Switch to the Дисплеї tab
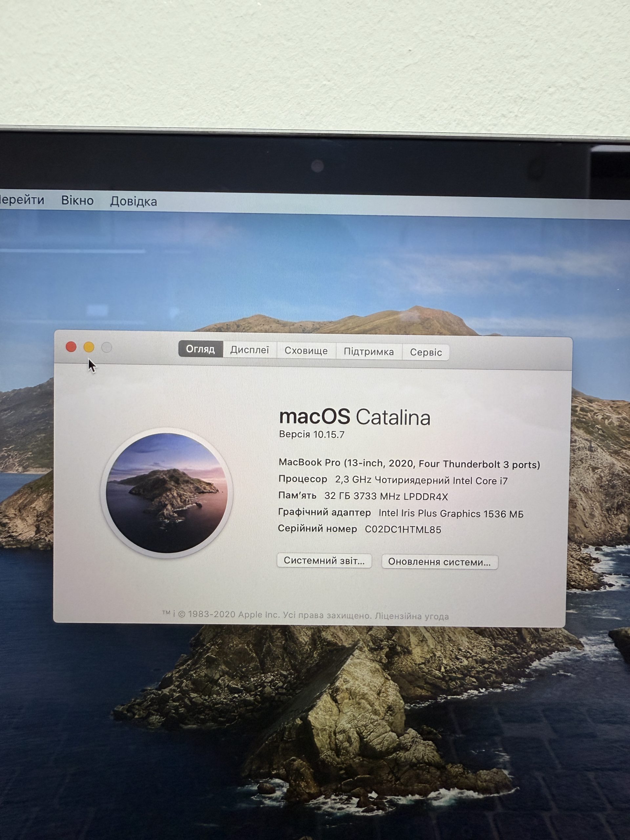 click(249, 350)
